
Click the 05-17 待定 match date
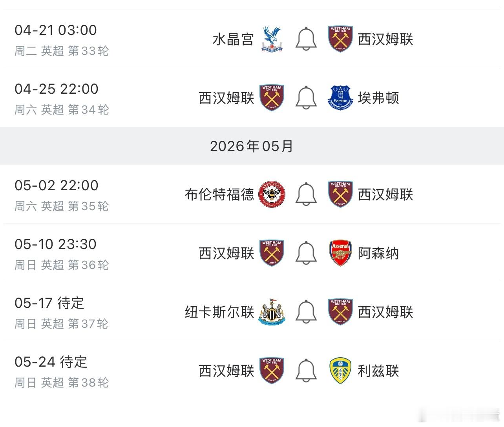[49, 303]
